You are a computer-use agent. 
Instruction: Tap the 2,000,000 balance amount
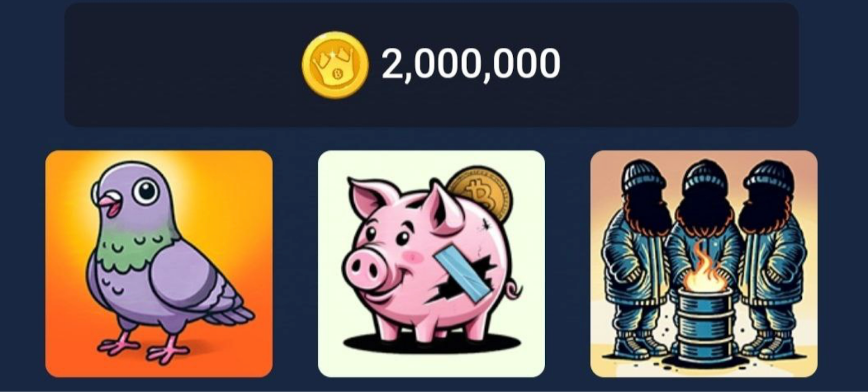[x=471, y=64]
